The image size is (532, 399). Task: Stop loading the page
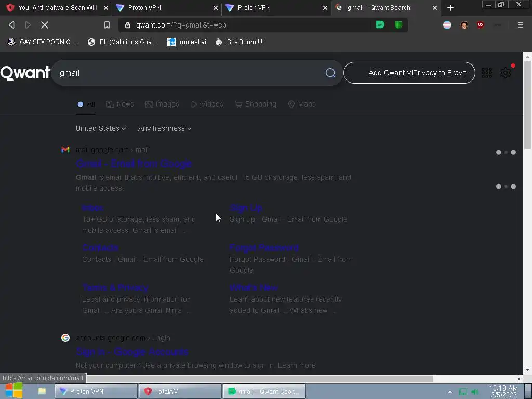45,25
